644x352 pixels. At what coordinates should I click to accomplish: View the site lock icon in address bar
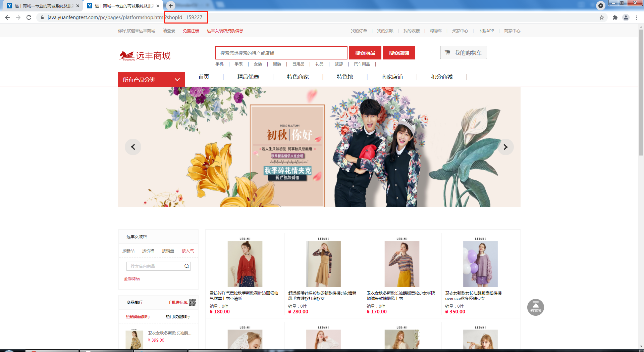click(x=42, y=17)
